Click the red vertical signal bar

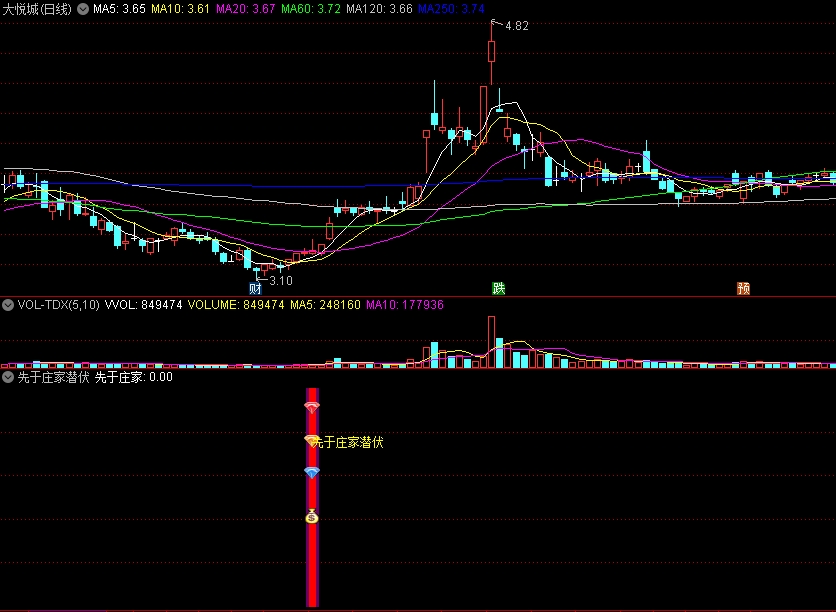pyautogui.click(x=312, y=497)
